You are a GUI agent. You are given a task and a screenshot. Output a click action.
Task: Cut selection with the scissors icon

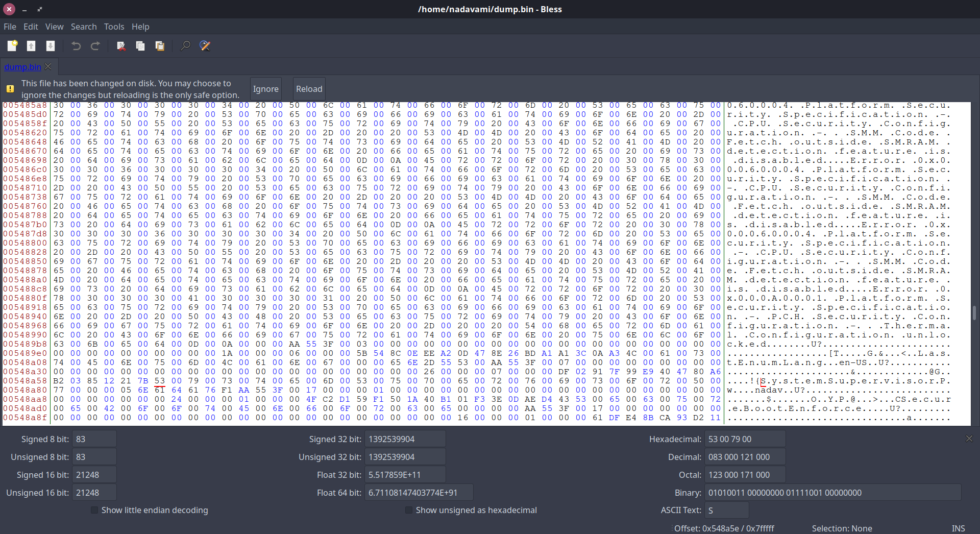(121, 46)
